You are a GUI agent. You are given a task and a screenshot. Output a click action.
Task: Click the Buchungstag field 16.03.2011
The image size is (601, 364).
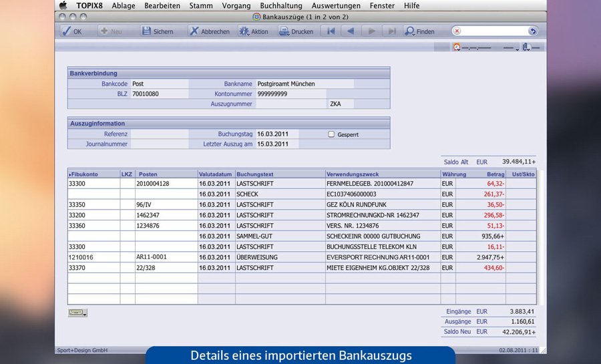coord(277,134)
